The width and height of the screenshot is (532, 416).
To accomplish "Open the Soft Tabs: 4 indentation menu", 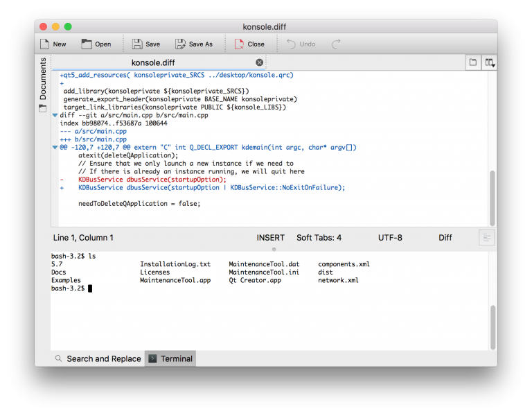I will coord(319,238).
